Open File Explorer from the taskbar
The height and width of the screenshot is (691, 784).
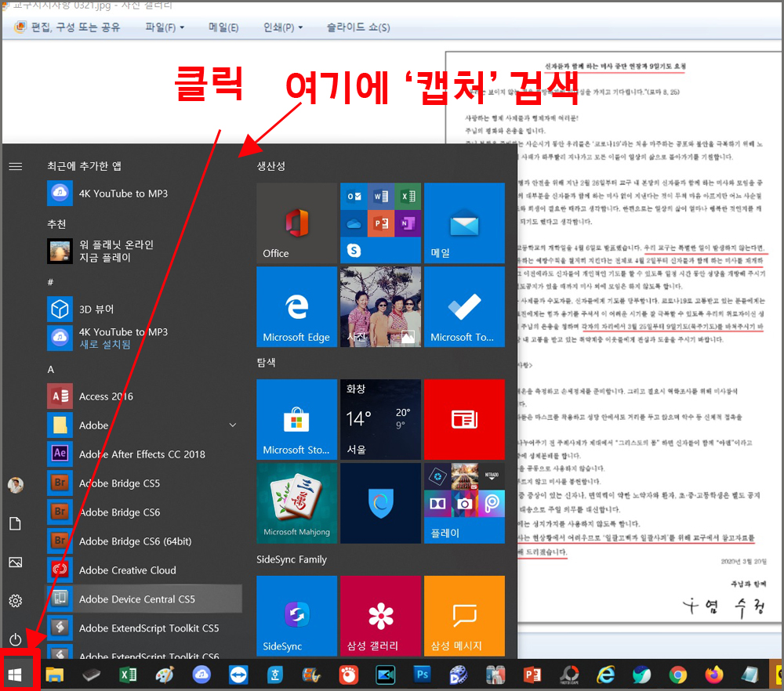coord(55,675)
